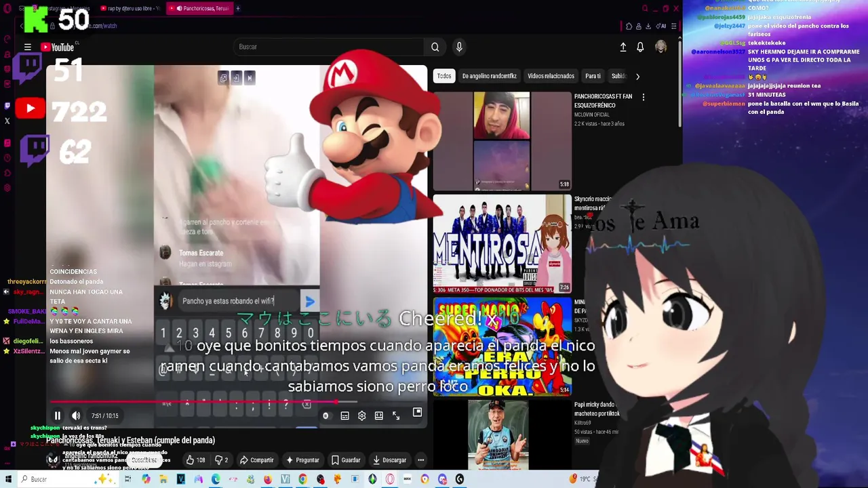Click the Skynorio reacciona video title
Viewport: 868px width, 488px height.
593,203
